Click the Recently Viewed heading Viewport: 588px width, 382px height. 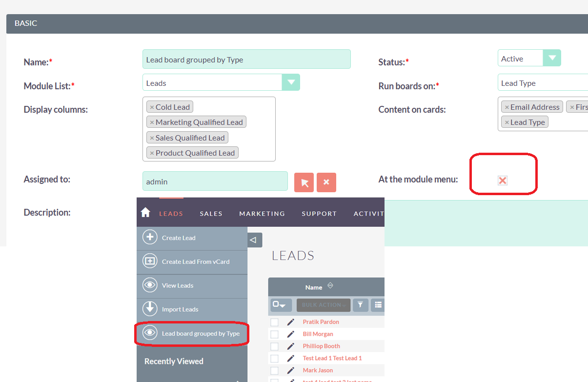coord(174,362)
